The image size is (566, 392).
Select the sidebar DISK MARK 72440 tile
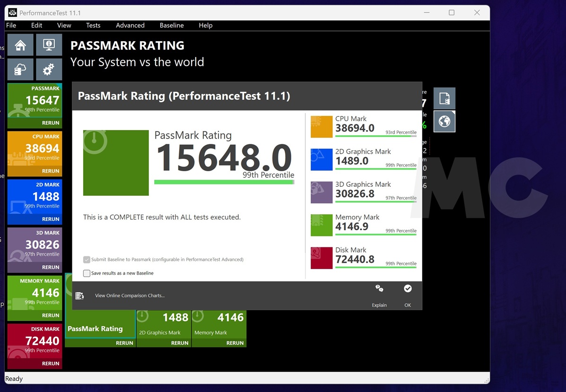[x=35, y=341]
